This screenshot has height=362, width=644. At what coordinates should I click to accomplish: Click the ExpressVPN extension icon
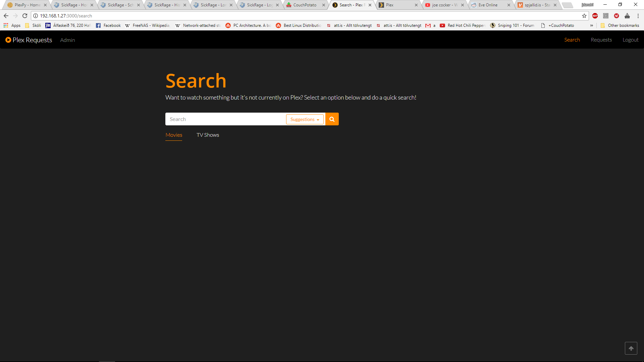click(x=616, y=16)
